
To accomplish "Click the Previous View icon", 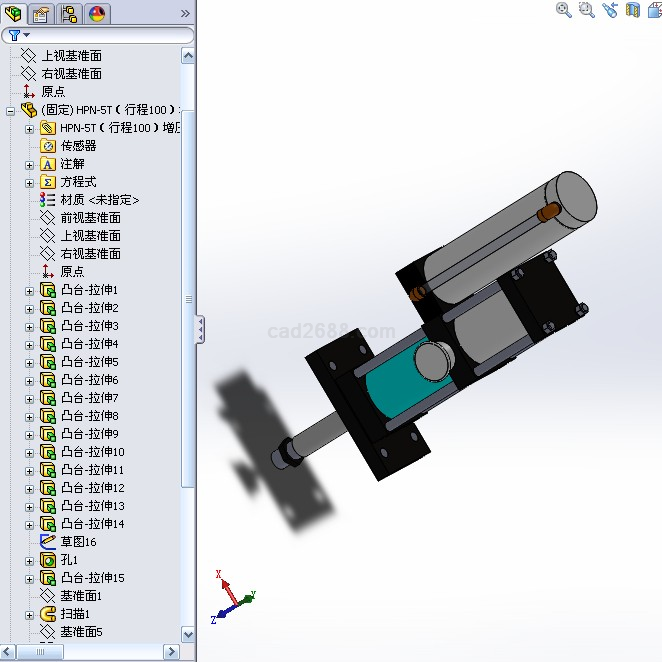I will 610,10.
